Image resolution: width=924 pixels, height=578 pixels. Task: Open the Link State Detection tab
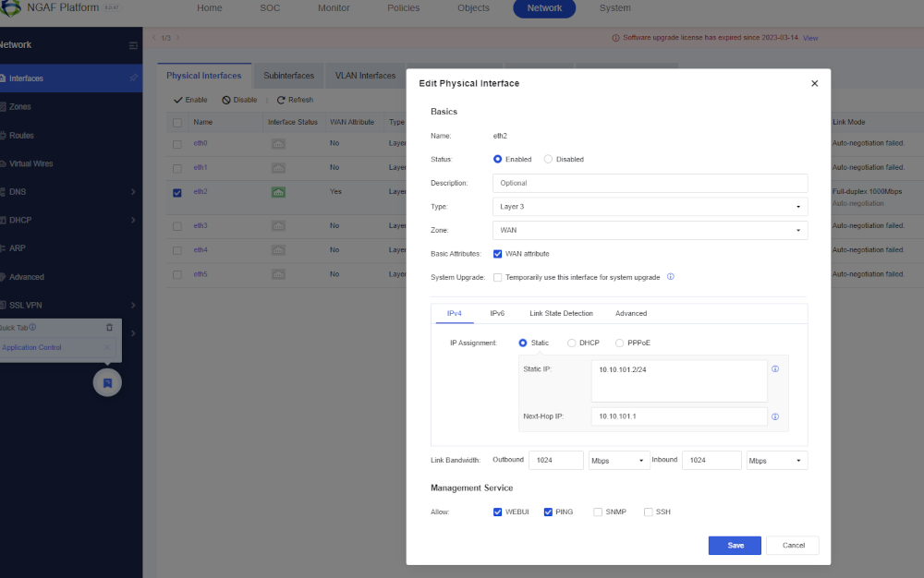[x=561, y=313]
